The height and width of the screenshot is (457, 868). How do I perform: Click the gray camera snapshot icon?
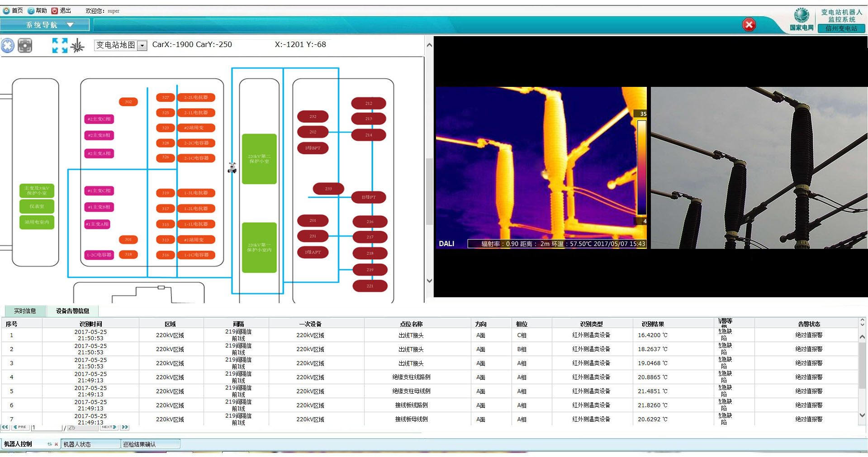25,45
